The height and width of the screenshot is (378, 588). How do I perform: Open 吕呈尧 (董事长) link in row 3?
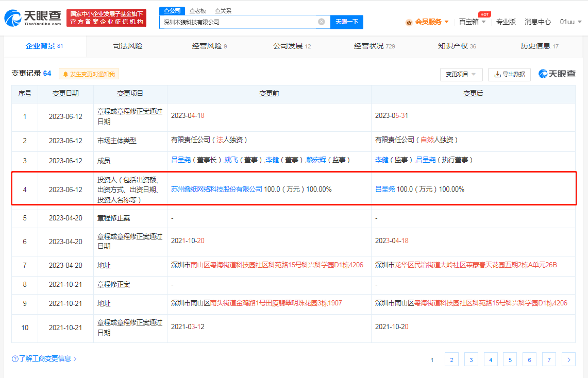click(x=181, y=160)
